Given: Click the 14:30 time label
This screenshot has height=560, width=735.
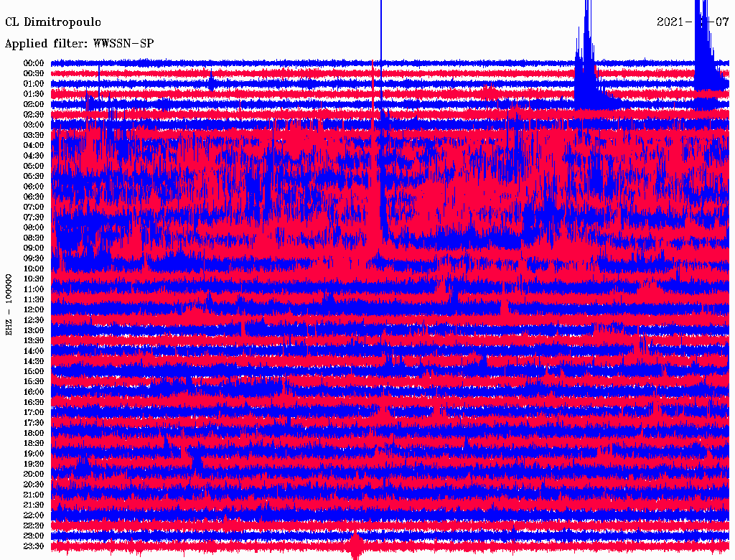Looking at the screenshot, I should [x=34, y=361].
